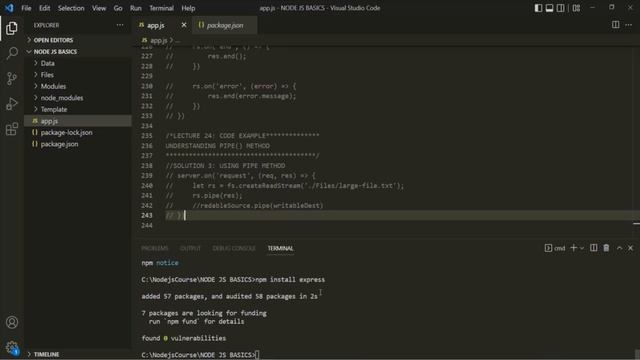Click line number 235 in the gutter

[147, 136]
